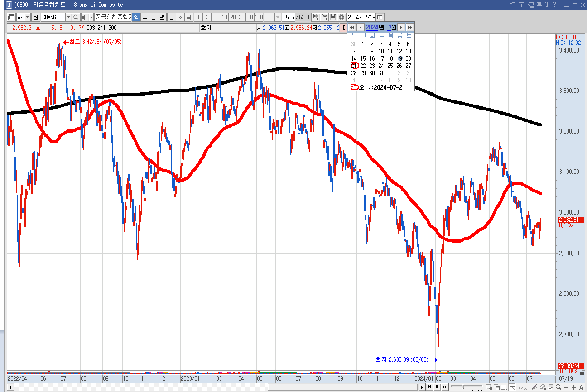The height and width of the screenshot is (392, 587).
Task: Open the empty combo box after 120
Action: pyautogui.click(x=272, y=17)
